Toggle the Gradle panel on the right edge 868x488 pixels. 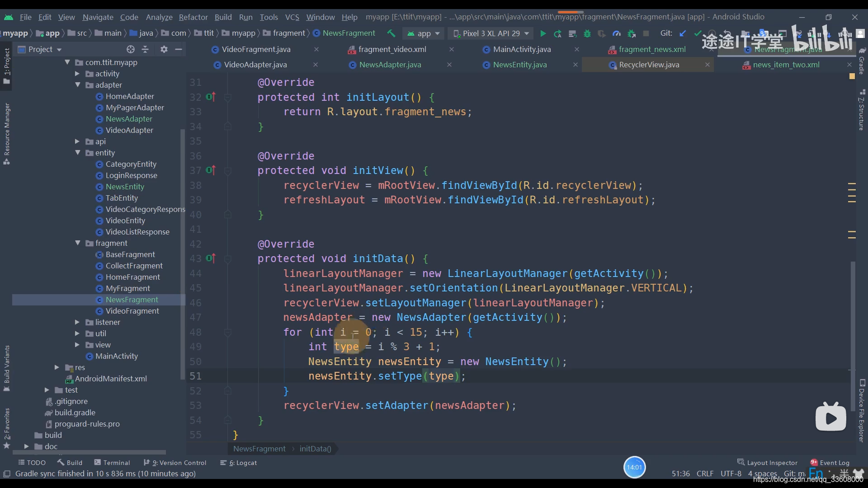862,61
